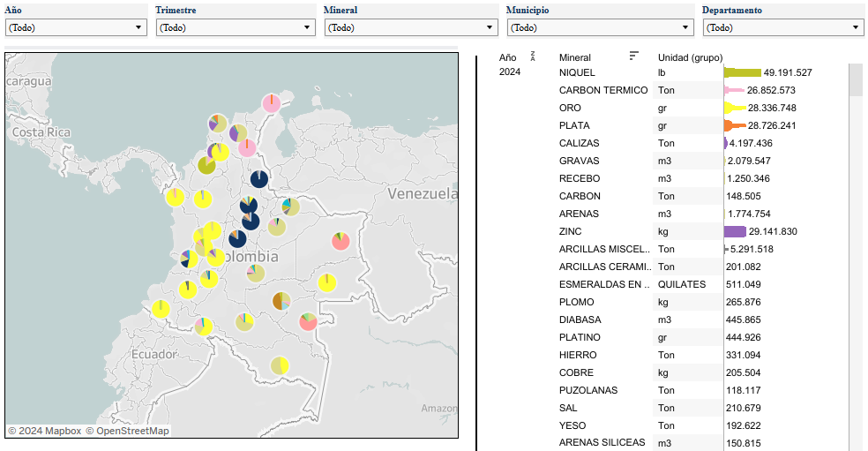Click the A-Z sort icon beside Año
The width and height of the screenshot is (868, 451).
coord(532,56)
